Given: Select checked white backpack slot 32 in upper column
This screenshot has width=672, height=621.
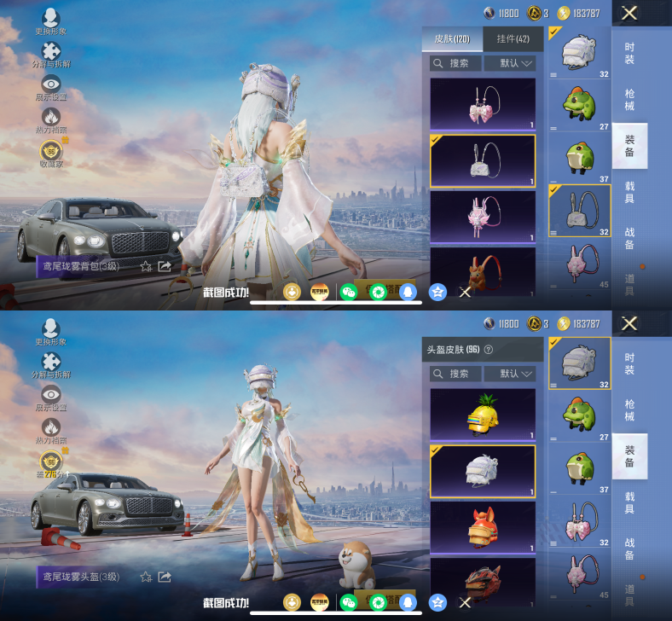Looking at the screenshot, I should pos(579,211).
